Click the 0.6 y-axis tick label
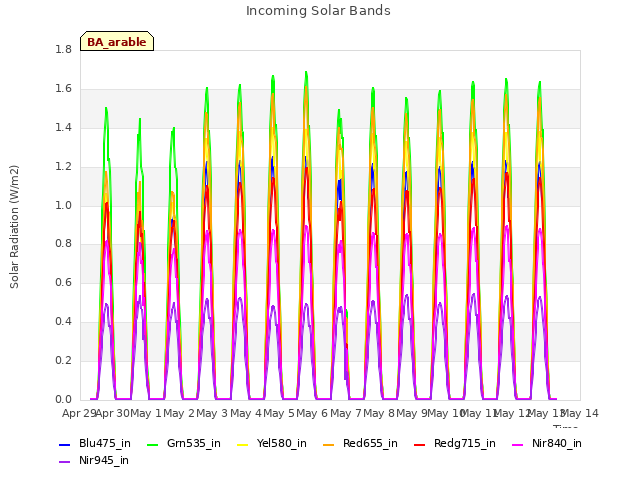 point(63,282)
